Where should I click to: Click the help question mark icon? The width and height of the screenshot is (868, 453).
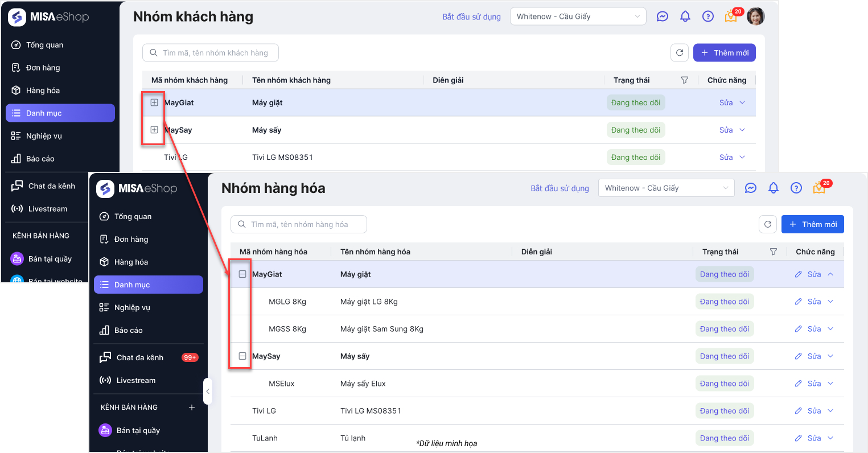796,188
